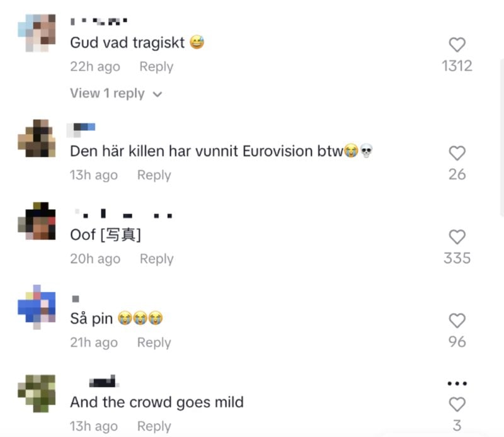This screenshot has height=437, width=504.
Task: Like the 'Gud vad tragiskt' comment
Action: [457, 45]
